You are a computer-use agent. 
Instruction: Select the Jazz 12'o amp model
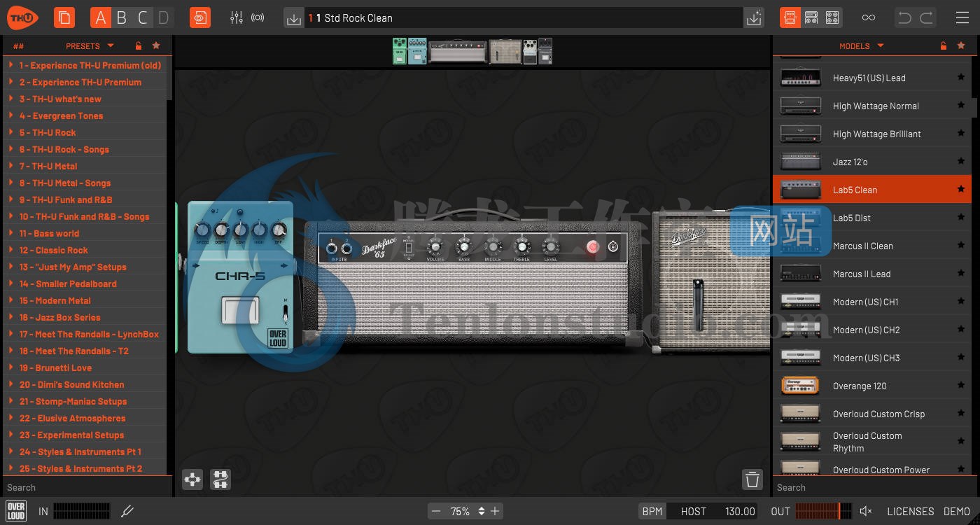tap(872, 162)
